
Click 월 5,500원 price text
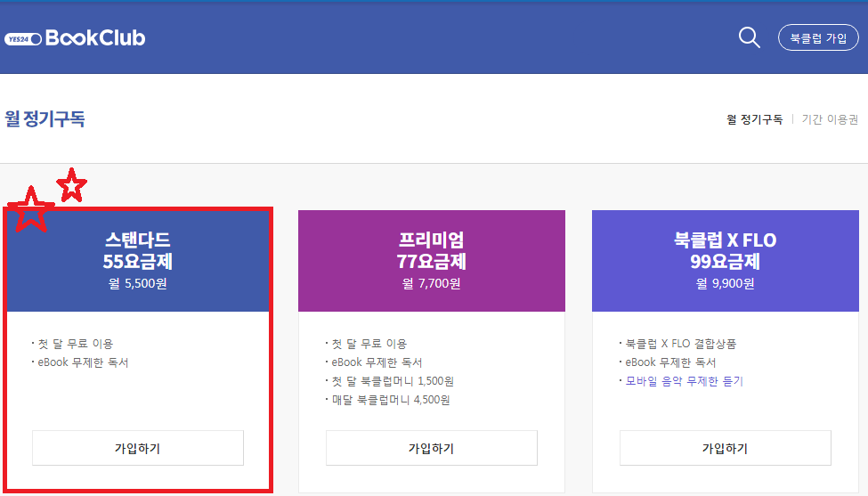138,283
